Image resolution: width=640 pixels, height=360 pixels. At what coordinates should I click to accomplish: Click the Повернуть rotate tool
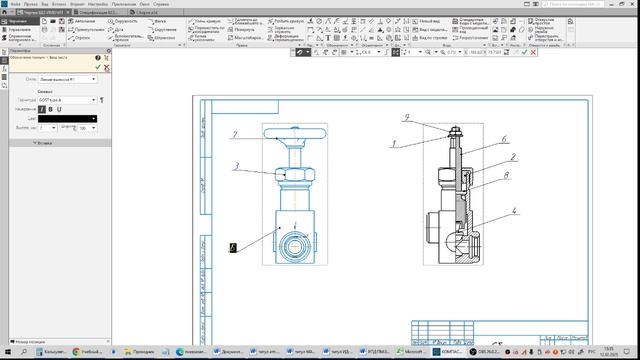(x=241, y=30)
